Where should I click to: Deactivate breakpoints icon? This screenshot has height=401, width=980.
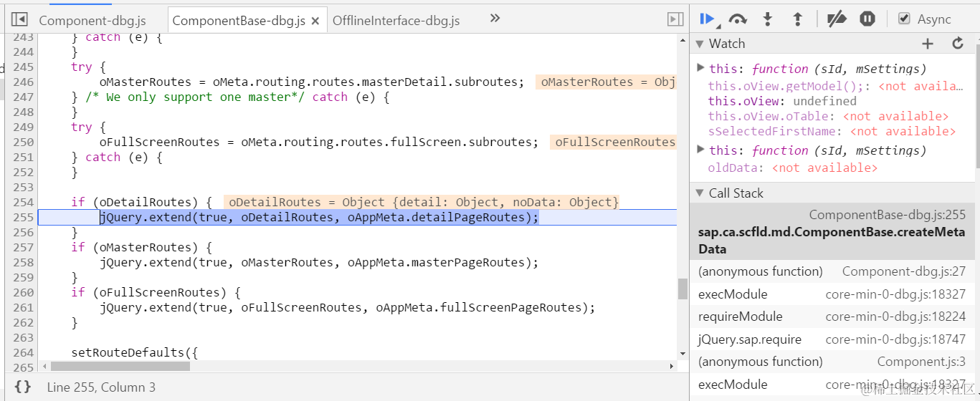[837, 19]
